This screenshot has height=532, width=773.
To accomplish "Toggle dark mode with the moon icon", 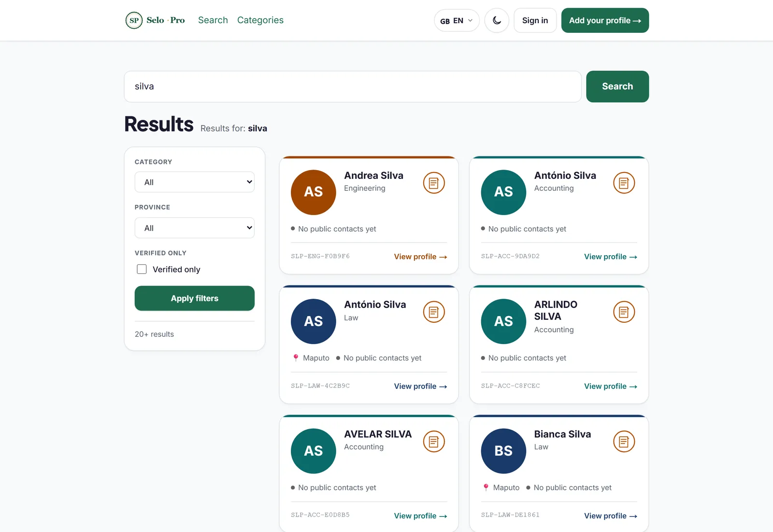I will click(x=497, y=20).
